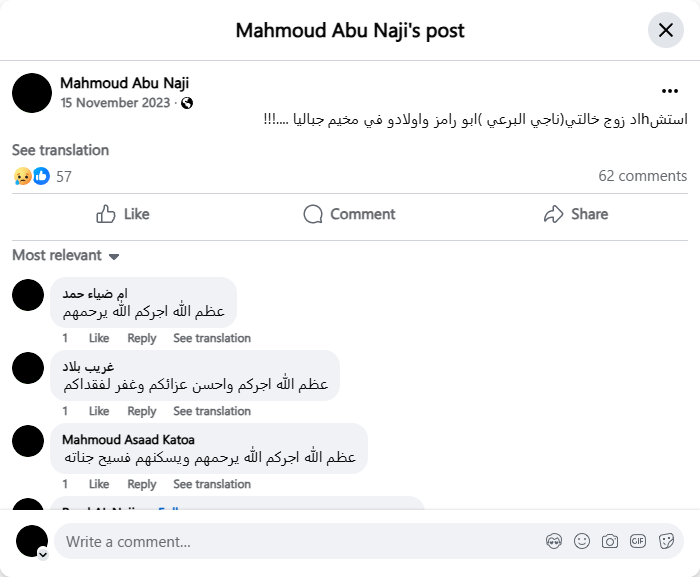The image size is (700, 577).
Task: Reply to Mahmoud Asaad Katoa's comment
Action: pyautogui.click(x=142, y=484)
